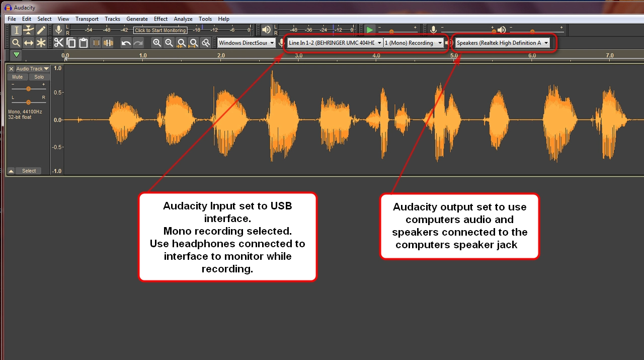Open the 1 (Mono) Recording channels dropdown
This screenshot has width=644, height=360.
[413, 43]
